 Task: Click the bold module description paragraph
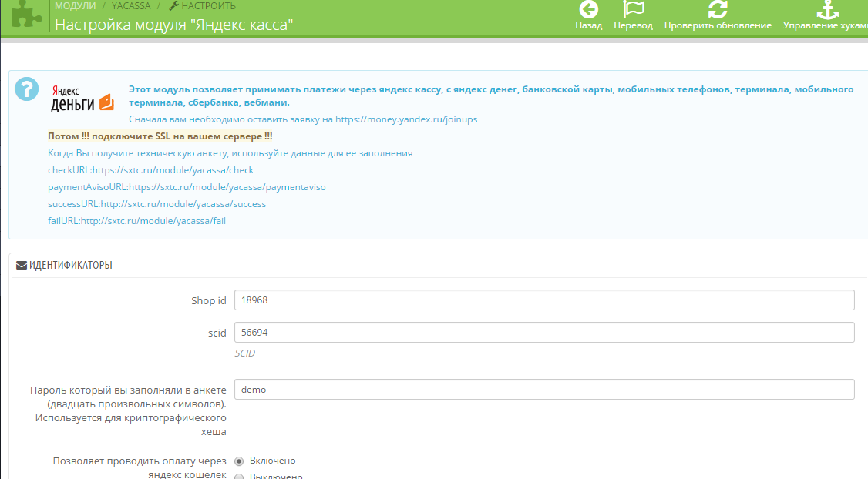click(491, 95)
